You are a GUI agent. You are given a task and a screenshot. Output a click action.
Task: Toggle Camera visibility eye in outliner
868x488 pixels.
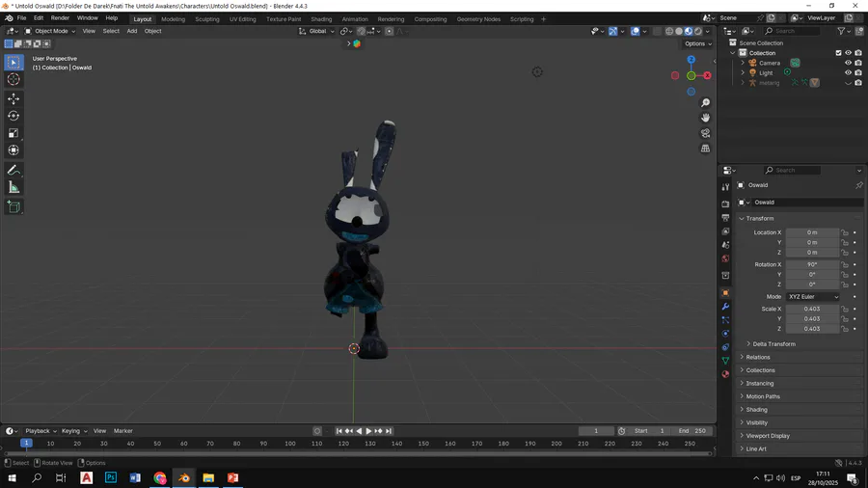[848, 63]
